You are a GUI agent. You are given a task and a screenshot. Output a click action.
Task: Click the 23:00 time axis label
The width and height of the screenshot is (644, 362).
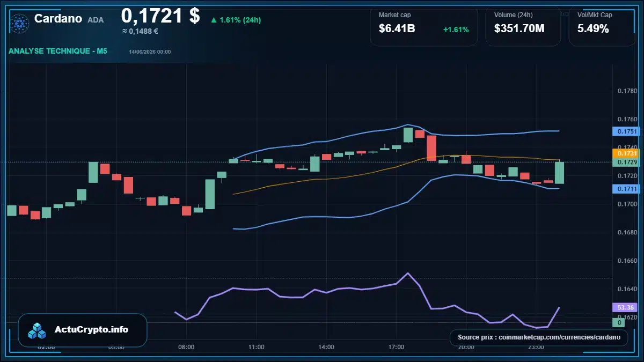point(536,347)
